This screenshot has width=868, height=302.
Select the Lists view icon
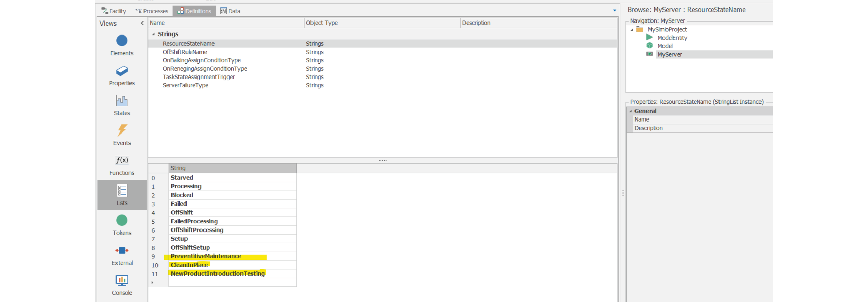122,191
